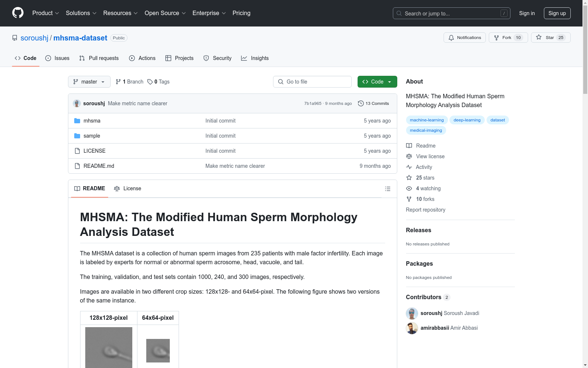
Task: Open the Contributors heading link
Action: (428, 297)
